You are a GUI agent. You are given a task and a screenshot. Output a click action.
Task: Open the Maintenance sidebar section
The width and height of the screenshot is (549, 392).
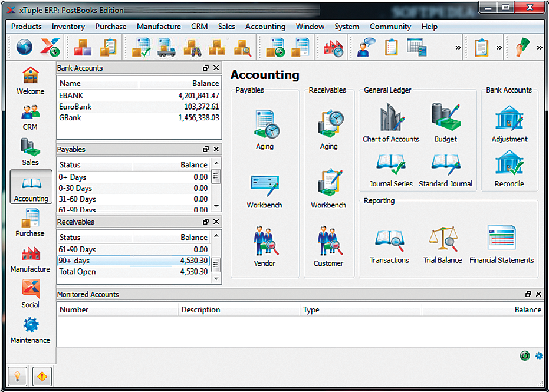coord(30,330)
